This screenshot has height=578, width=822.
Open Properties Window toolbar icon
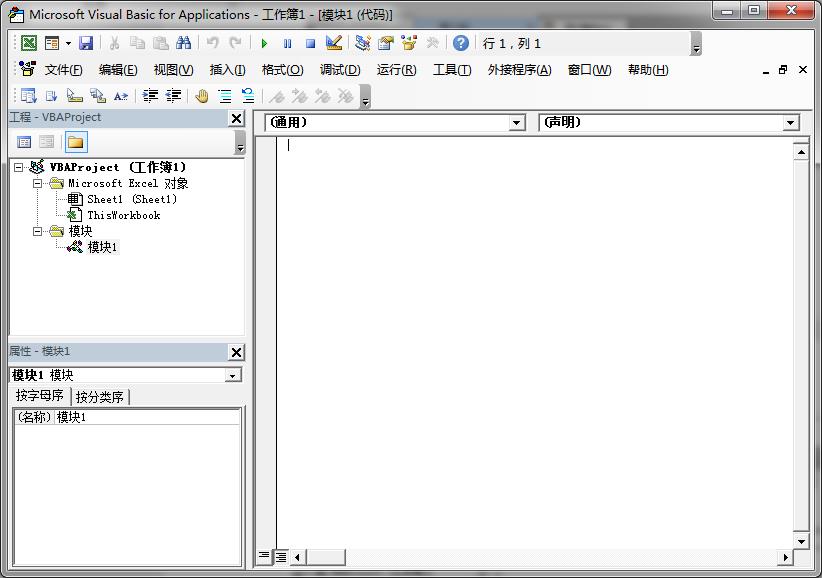(385, 43)
